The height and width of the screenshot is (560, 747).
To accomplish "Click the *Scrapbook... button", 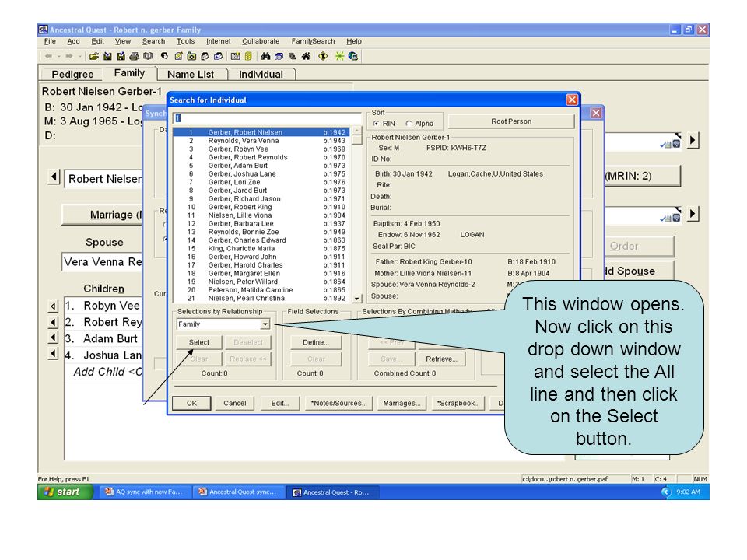I will coord(458,403).
